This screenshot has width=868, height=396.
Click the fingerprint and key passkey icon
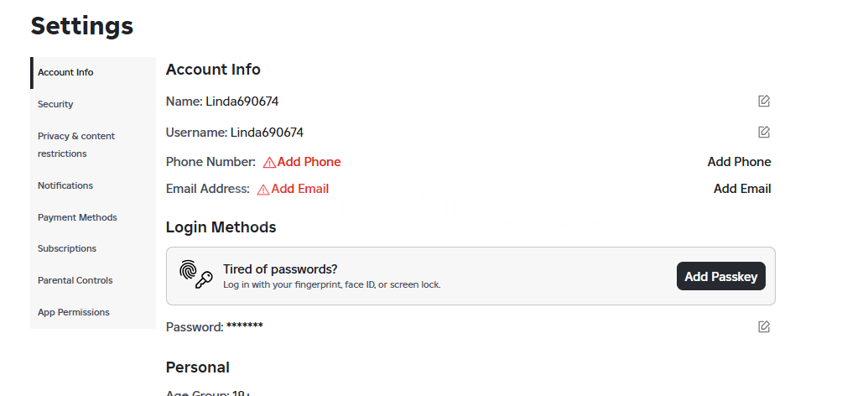pyautogui.click(x=196, y=274)
